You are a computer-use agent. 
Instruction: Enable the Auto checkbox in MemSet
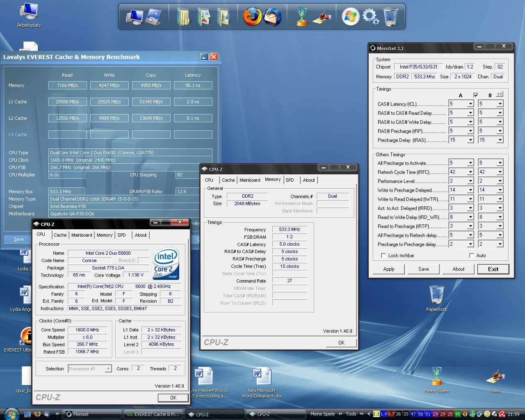472,256
